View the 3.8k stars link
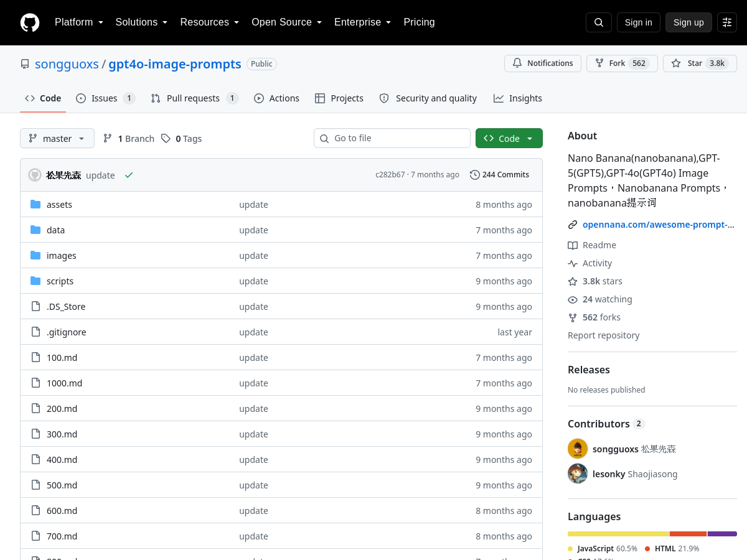 (x=595, y=281)
